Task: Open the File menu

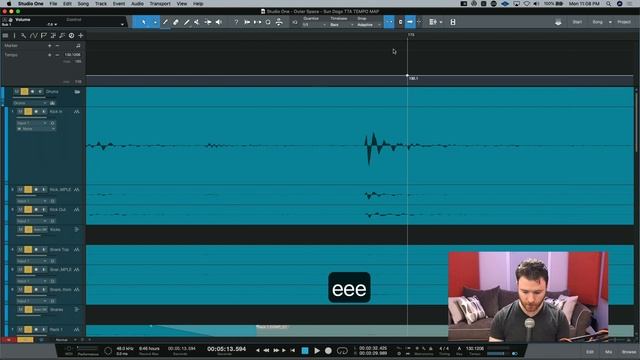Action: click(x=53, y=4)
